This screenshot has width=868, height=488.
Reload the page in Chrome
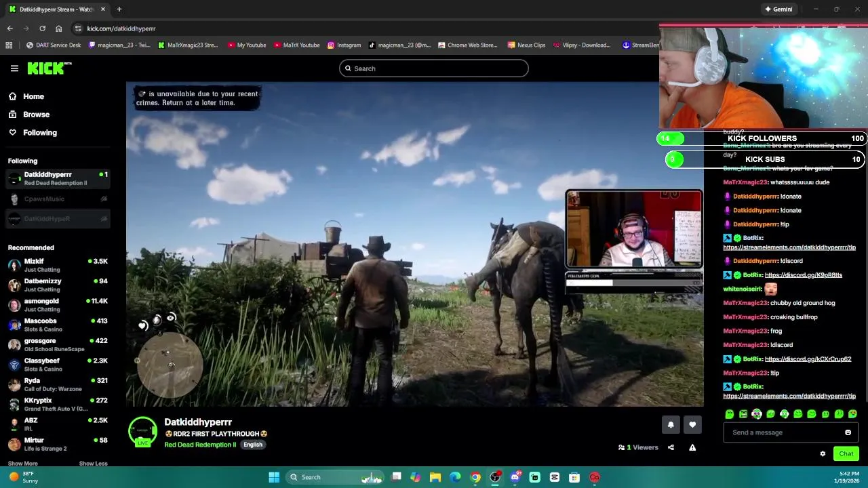point(42,28)
